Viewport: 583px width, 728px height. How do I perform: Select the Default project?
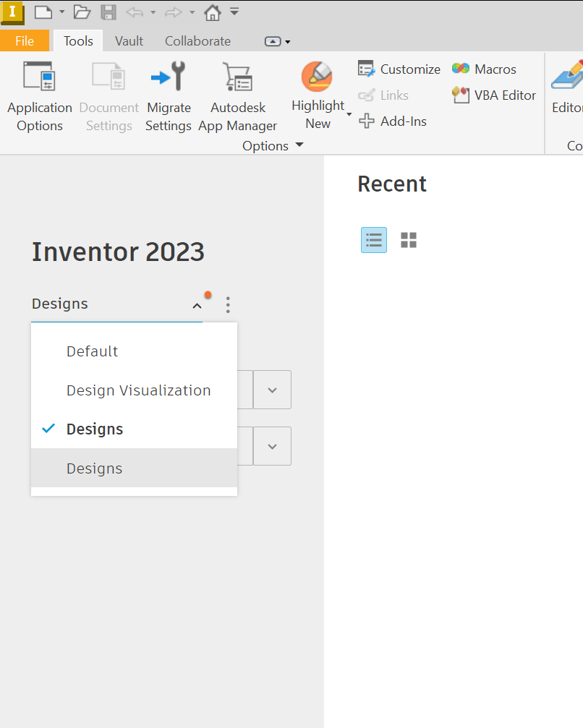pos(134,351)
